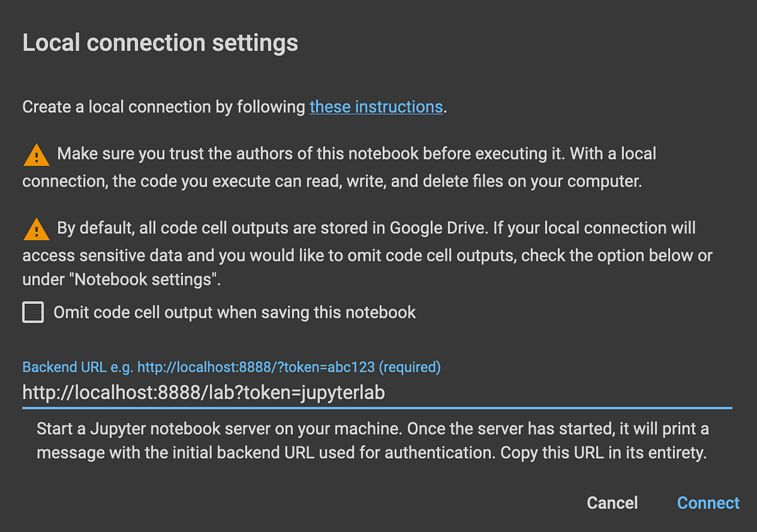The width and height of the screenshot is (757, 532).
Task: Click inside the Backend URL input field
Action: click(203, 392)
